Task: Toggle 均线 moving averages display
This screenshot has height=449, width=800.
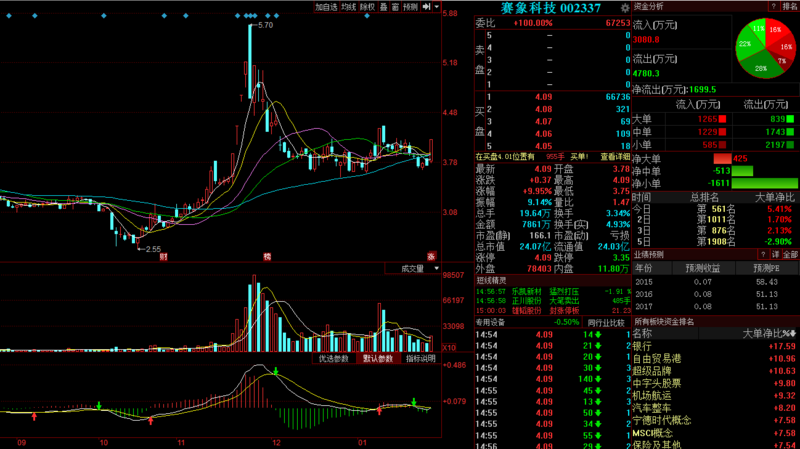Action: [x=348, y=7]
